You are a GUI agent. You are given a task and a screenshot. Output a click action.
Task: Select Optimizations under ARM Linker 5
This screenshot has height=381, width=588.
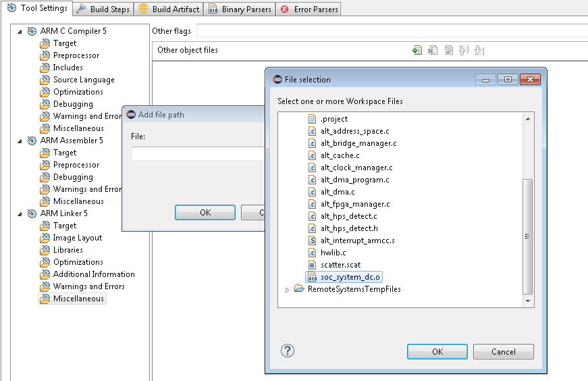pyautogui.click(x=78, y=262)
